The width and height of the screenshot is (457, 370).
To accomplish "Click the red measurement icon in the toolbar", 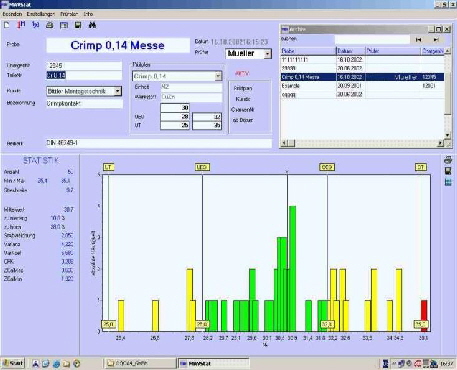I will click(x=21, y=25).
